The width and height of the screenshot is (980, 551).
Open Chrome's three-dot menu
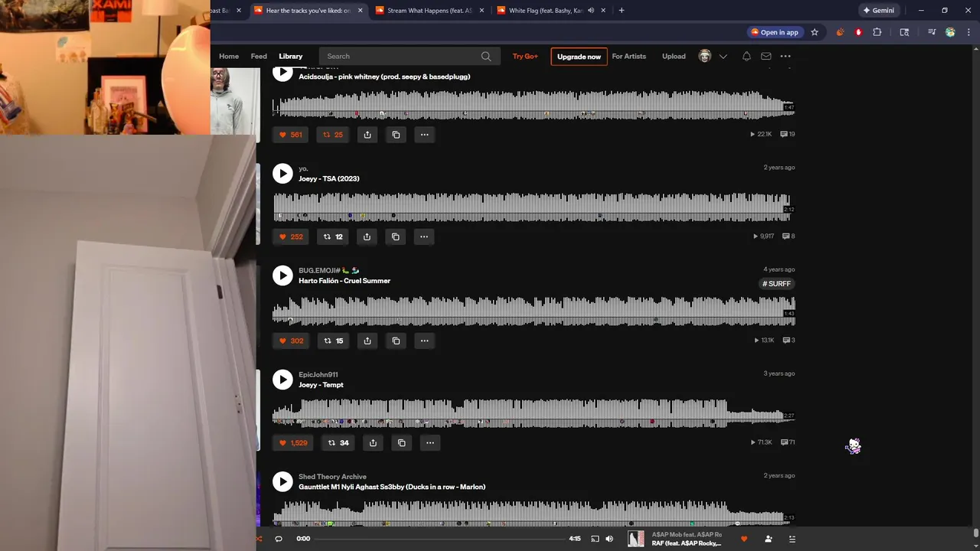pos(969,32)
